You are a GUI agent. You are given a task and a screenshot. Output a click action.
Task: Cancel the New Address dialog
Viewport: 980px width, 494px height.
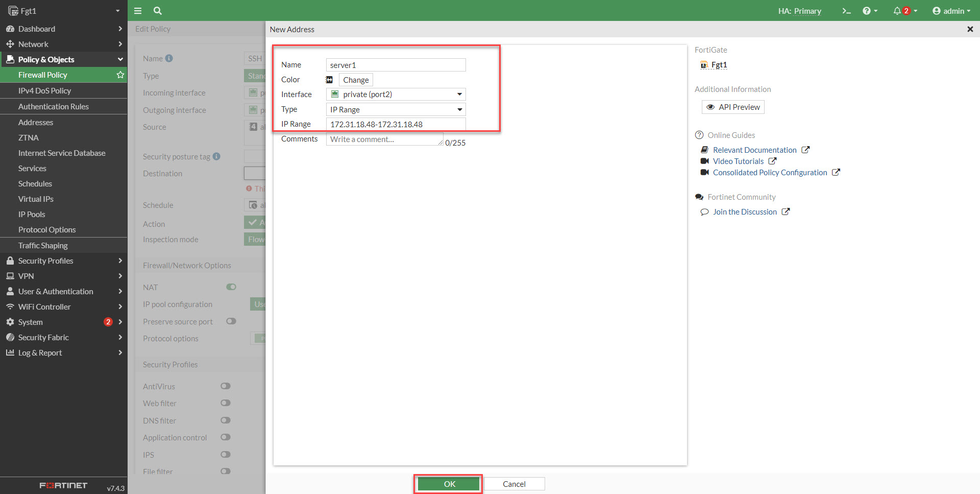(x=514, y=484)
